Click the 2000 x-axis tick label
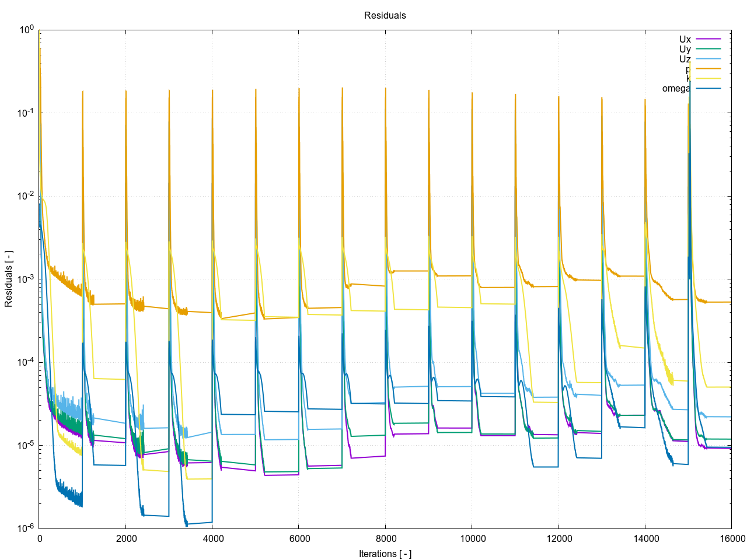The width and height of the screenshot is (747, 560). [125, 538]
